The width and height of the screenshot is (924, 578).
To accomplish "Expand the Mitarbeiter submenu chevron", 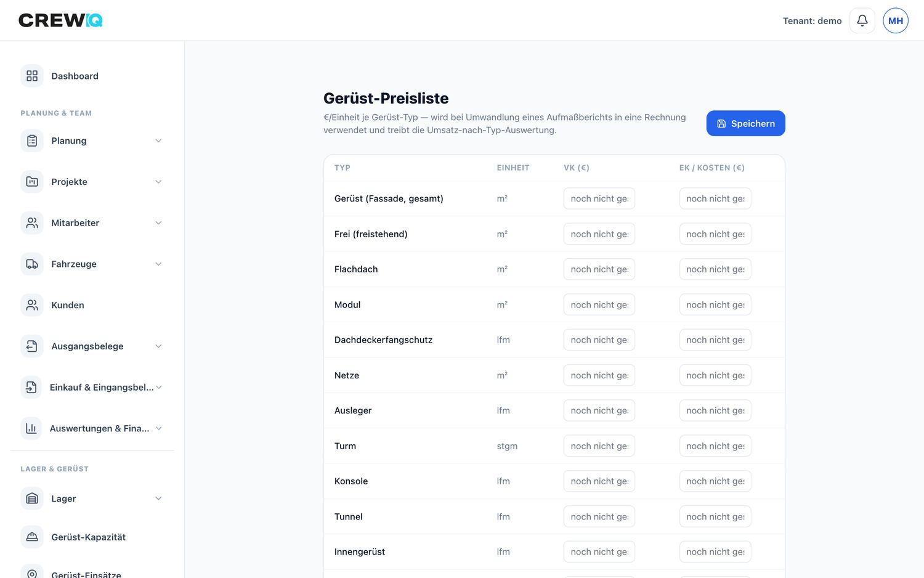I will pos(158,223).
